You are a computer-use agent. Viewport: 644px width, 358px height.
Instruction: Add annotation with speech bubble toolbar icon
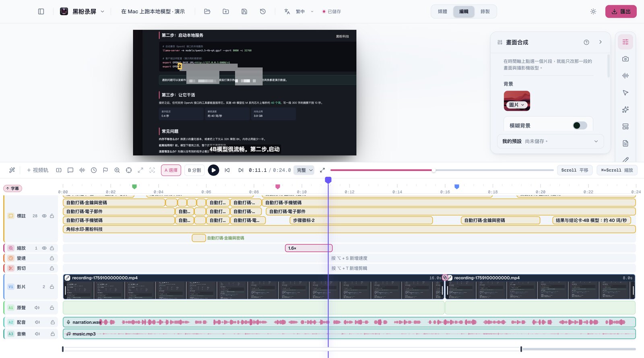pos(70,170)
